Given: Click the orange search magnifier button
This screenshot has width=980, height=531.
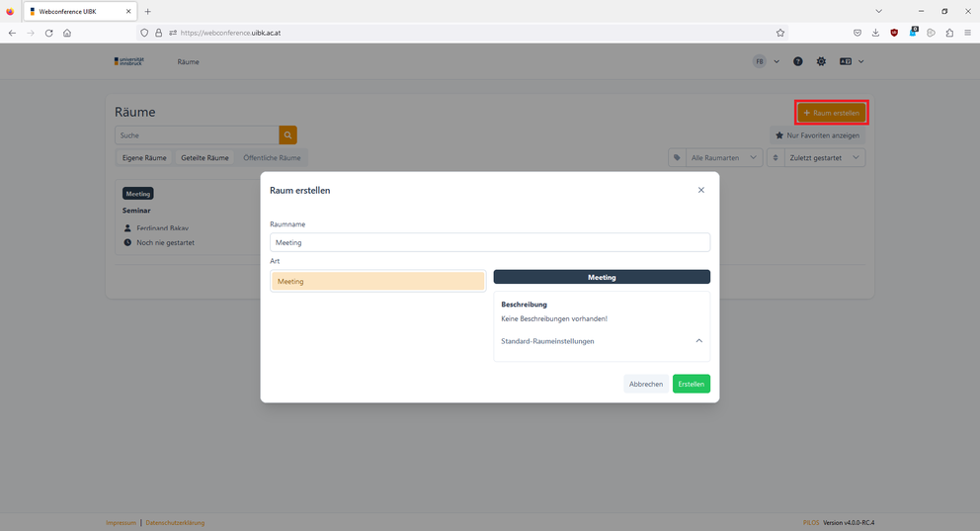Looking at the screenshot, I should click(287, 134).
